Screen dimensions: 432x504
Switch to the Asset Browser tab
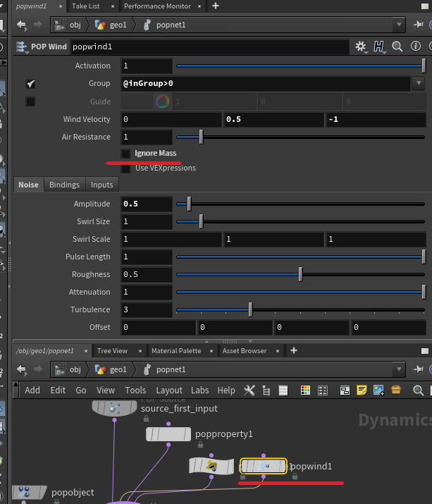click(x=245, y=350)
